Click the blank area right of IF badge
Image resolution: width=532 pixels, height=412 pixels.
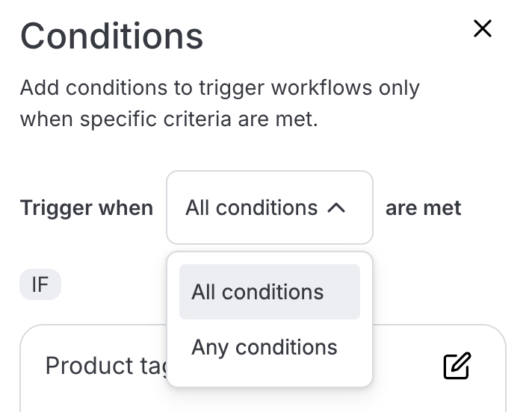point(112,284)
